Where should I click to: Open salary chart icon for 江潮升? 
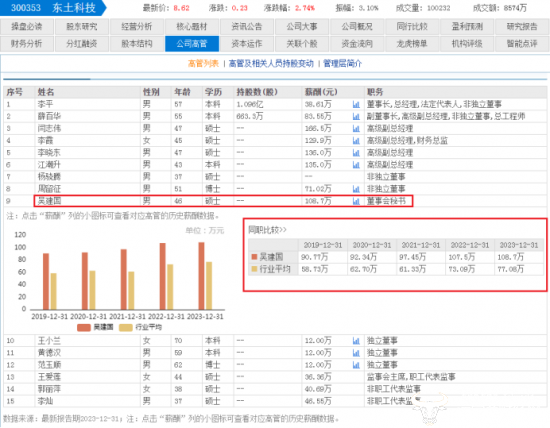coord(356,165)
